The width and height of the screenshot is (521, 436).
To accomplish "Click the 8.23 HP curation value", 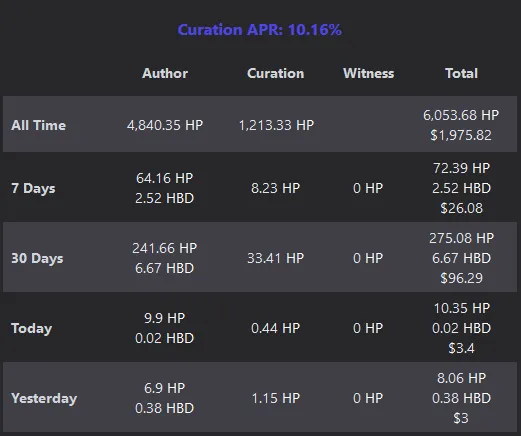I will [x=276, y=188].
